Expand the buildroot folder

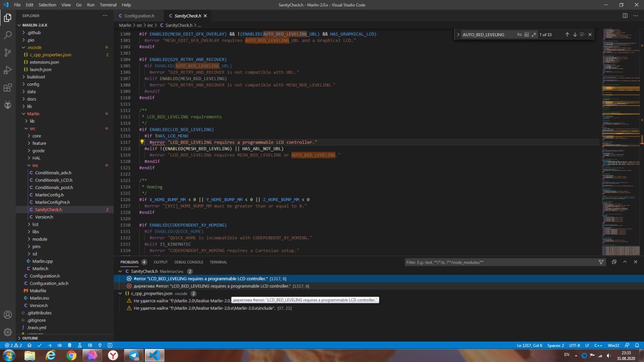tap(36, 77)
